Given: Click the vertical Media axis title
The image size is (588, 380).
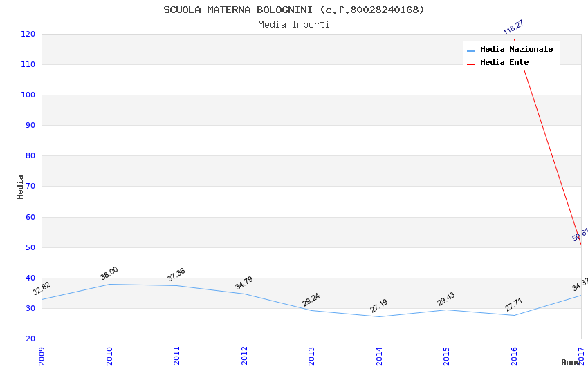Looking at the screenshot, I should (x=20, y=187).
